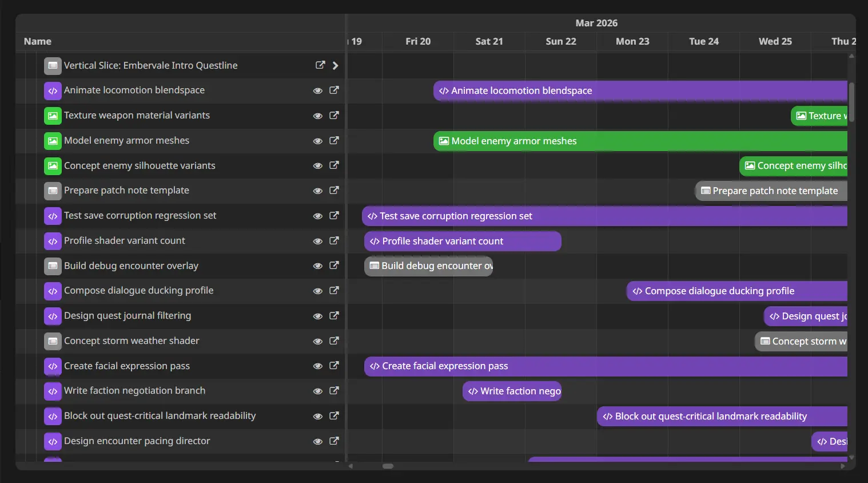This screenshot has height=483, width=868.
Task: Click the code icon on the "Test save corruption regression set" bar
Action: point(372,216)
